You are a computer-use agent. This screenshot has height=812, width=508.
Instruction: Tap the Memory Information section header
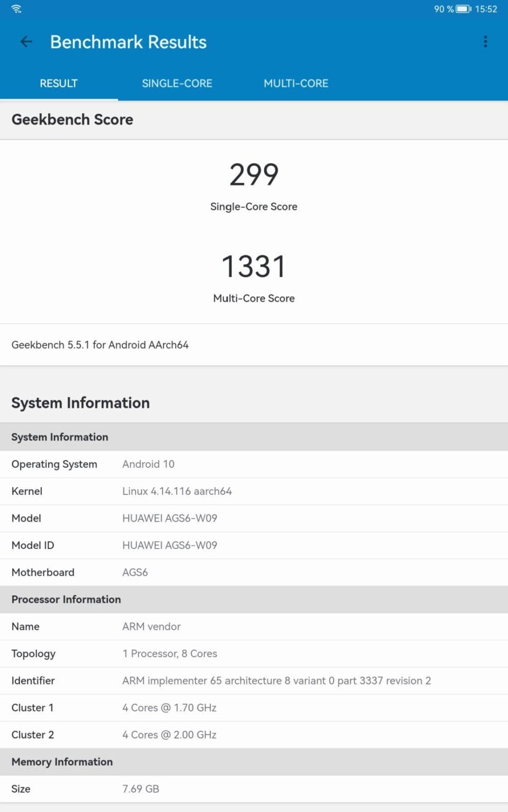(x=254, y=762)
